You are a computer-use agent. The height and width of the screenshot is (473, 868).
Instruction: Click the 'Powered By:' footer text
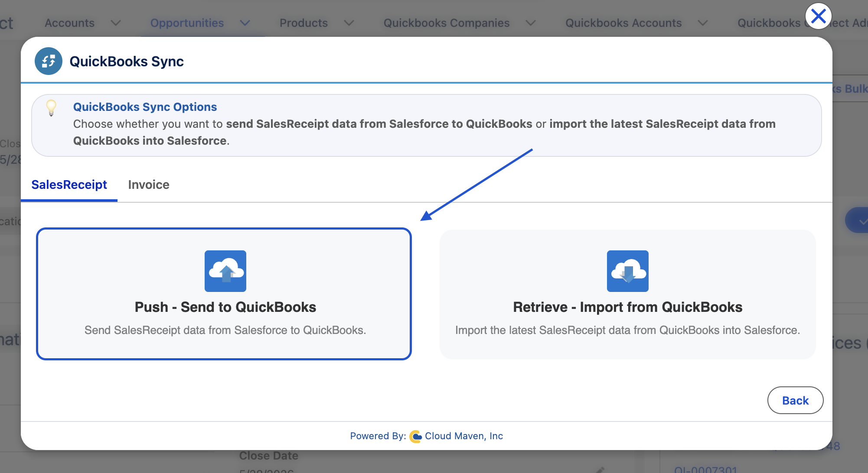[378, 436]
